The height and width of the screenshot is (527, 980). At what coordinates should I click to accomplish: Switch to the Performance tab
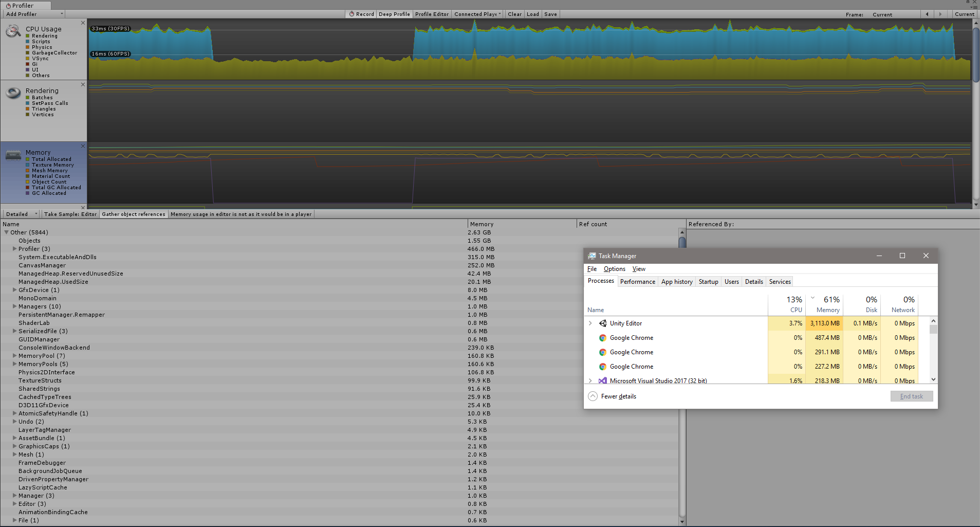(638, 281)
